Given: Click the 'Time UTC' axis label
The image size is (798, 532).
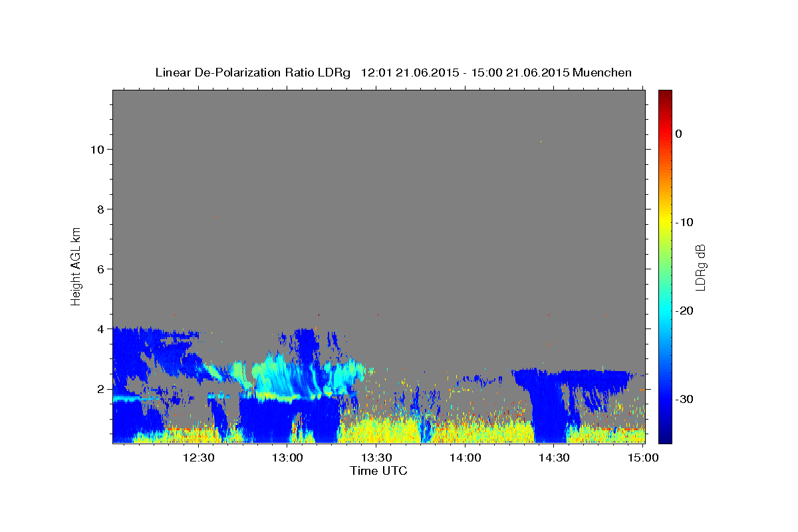Looking at the screenshot, I should click(x=378, y=471).
